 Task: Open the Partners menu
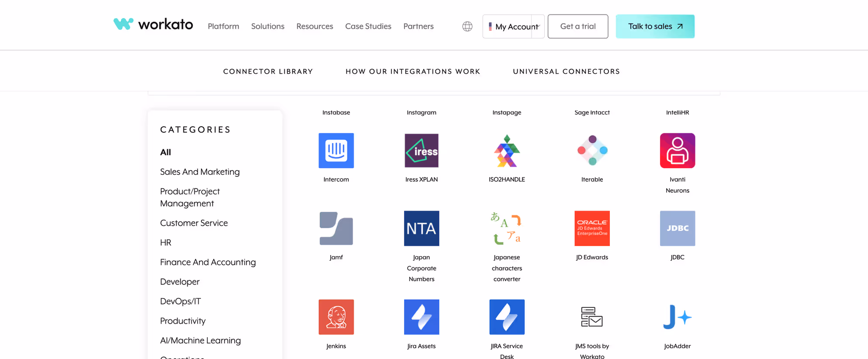pos(418,26)
